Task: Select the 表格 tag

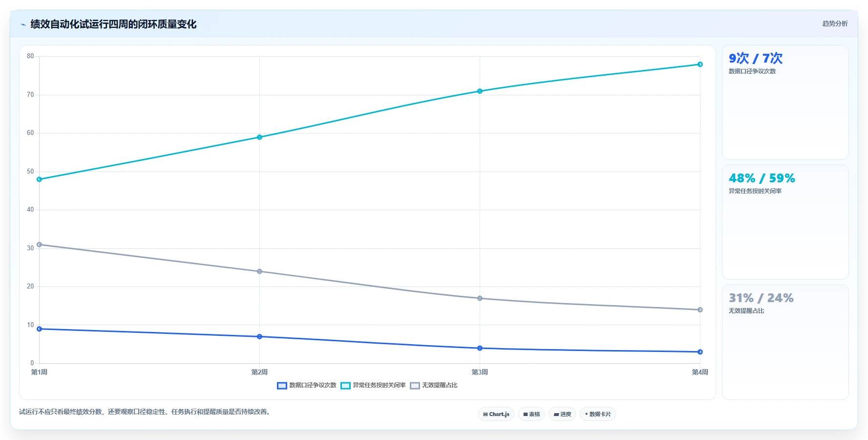Action: click(531, 414)
